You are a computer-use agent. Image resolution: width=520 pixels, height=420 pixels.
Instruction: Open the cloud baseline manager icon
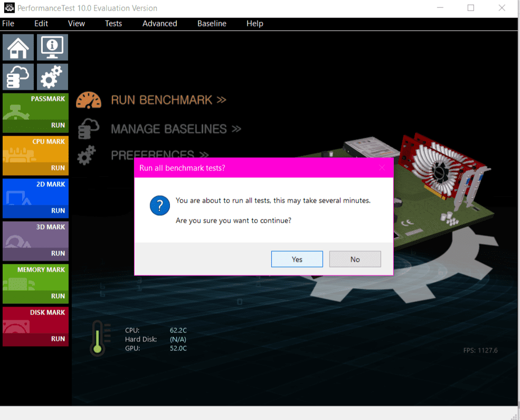[x=18, y=77]
